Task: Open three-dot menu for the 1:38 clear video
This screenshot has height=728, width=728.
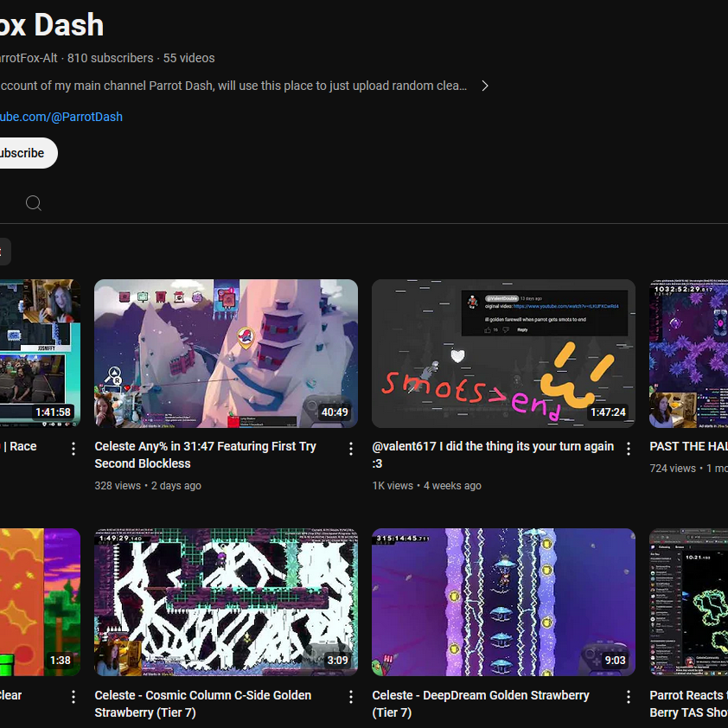Action: (73, 697)
